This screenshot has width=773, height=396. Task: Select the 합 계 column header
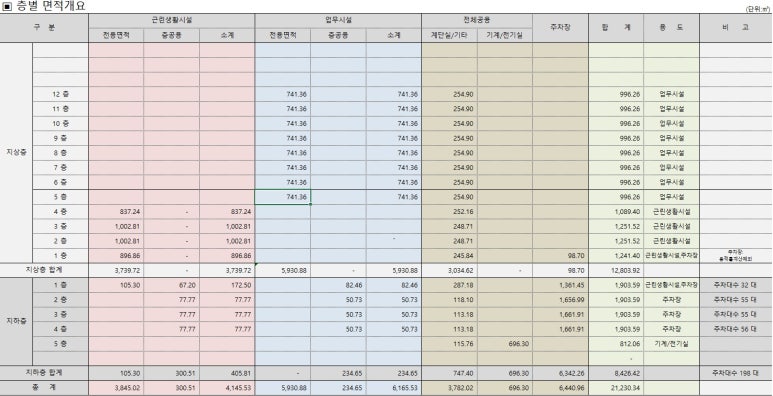pos(616,28)
